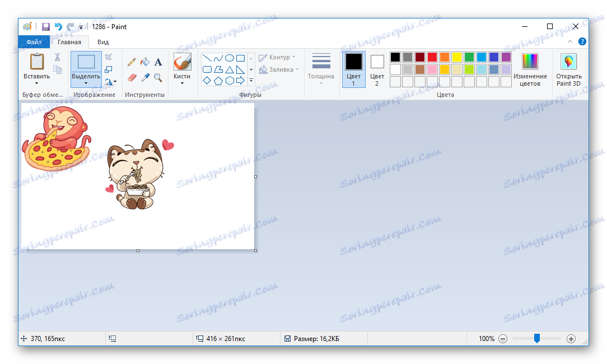Open the rotate or flip dropdown

(x=110, y=82)
